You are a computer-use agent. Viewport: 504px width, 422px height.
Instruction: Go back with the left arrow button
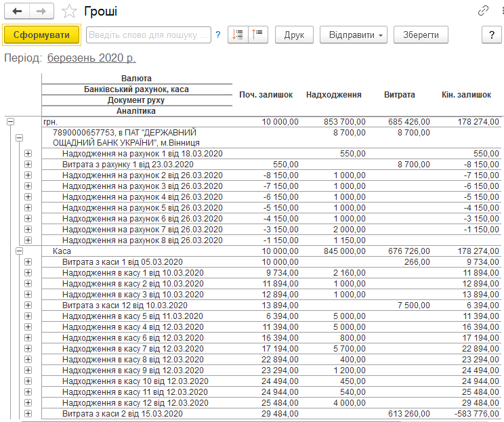tap(17, 12)
